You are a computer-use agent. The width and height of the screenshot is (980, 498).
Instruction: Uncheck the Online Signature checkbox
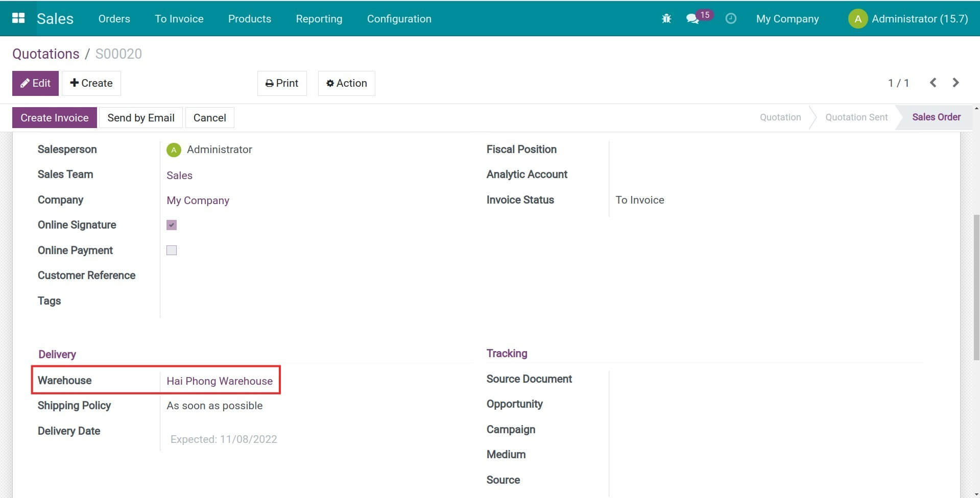(x=171, y=225)
